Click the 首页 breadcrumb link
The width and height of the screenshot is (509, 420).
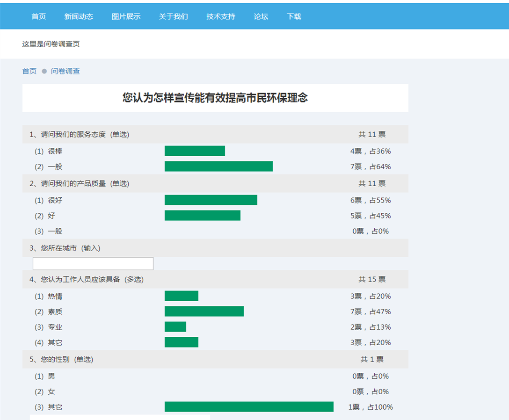[29, 71]
